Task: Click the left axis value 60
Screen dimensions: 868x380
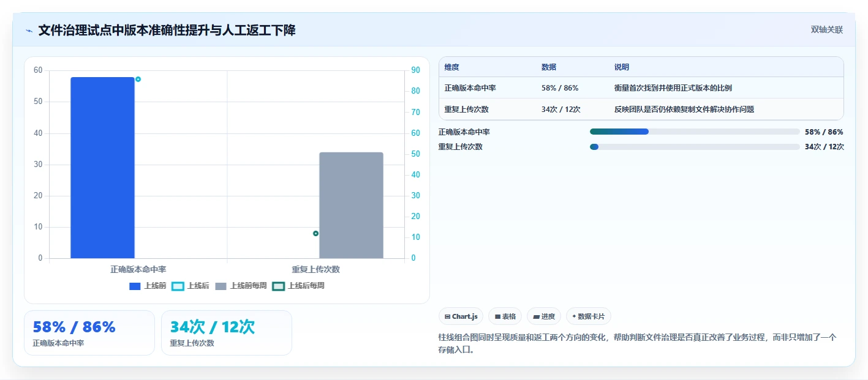Action: point(38,70)
